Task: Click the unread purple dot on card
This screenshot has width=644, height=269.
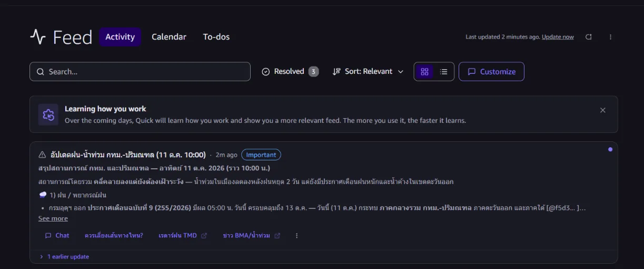Action: pyautogui.click(x=610, y=149)
